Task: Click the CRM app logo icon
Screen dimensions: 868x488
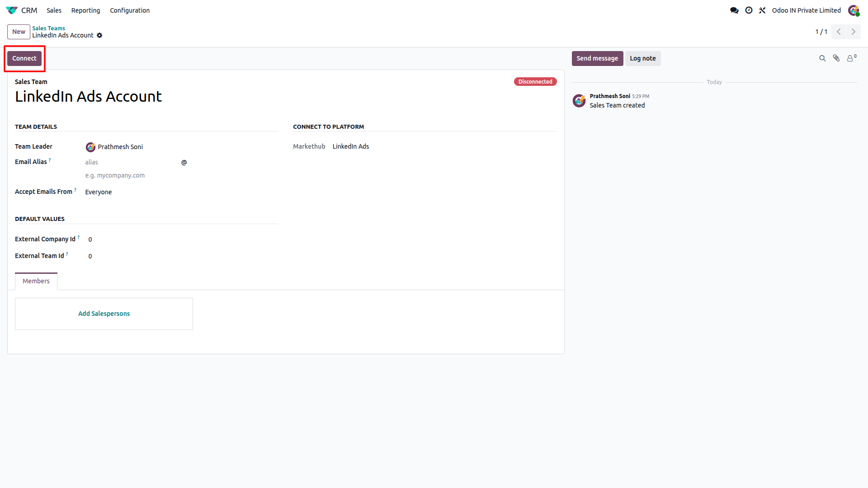Action: [12, 10]
